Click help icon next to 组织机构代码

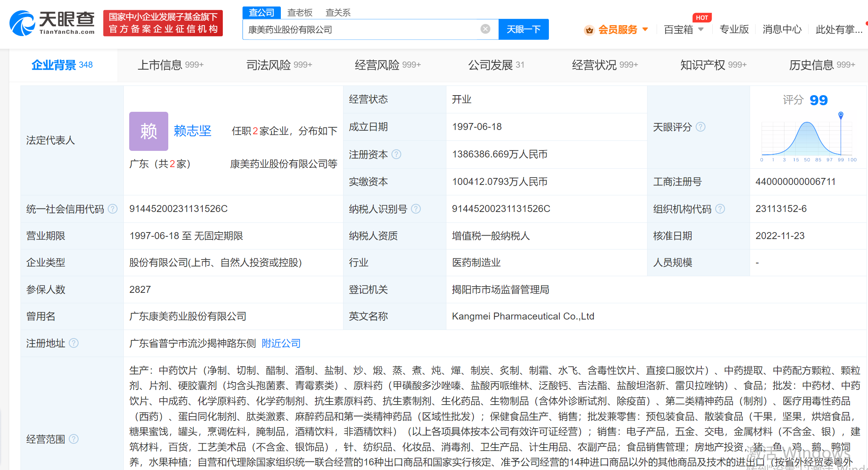(x=720, y=209)
